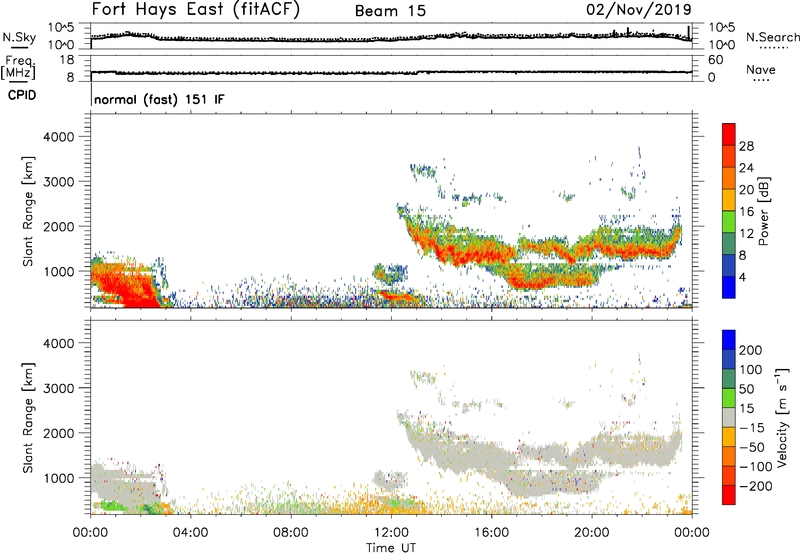
Task: Click the 'Nave' legend label
Action: pyautogui.click(x=761, y=70)
